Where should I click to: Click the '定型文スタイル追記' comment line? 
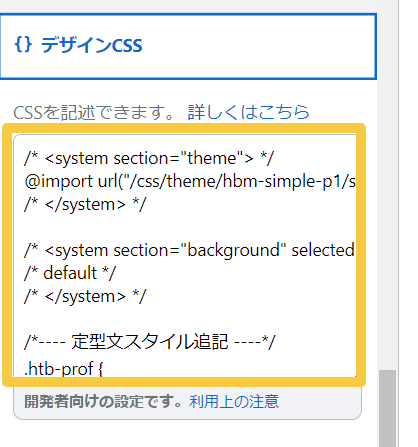coord(150,342)
